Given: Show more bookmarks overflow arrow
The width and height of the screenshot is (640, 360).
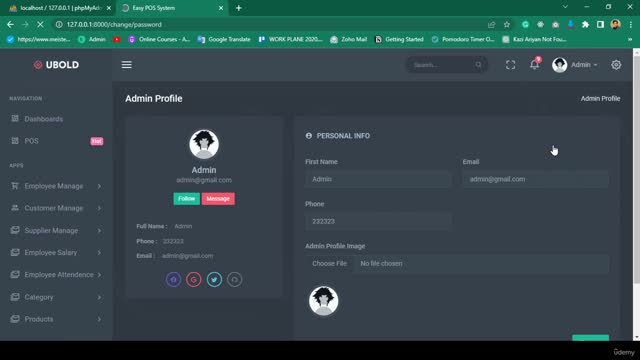Looking at the screenshot, I should click(x=630, y=39).
